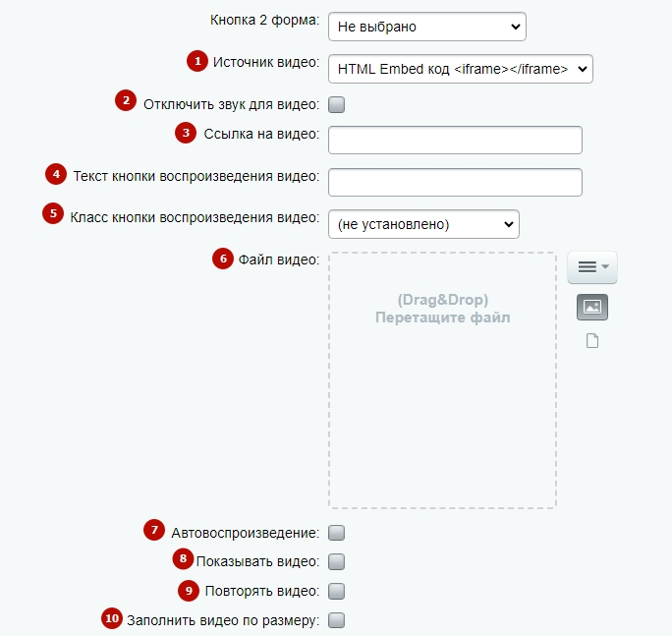Enable the Повторять видео checkbox
Viewport: 672px width, 636px height.
[x=336, y=591]
